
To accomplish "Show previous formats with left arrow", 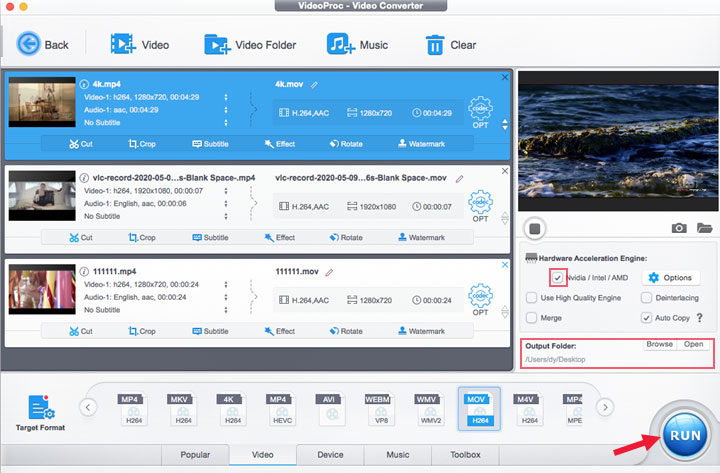I will click(88, 407).
